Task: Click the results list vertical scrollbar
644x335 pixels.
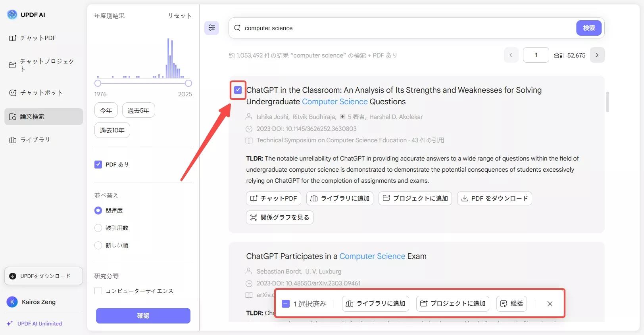Action: 607,102
